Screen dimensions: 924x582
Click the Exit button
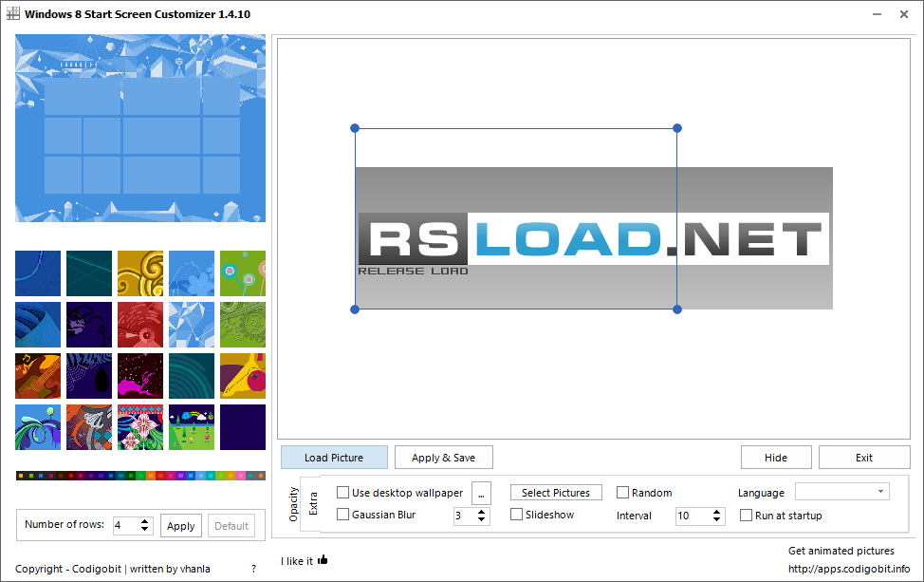coord(864,458)
